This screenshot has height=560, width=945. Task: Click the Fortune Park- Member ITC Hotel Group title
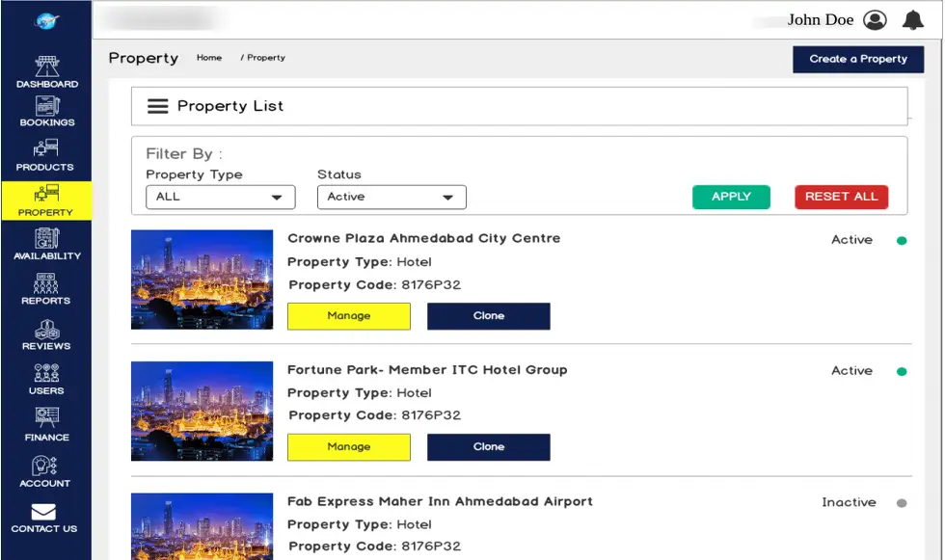[x=427, y=370]
